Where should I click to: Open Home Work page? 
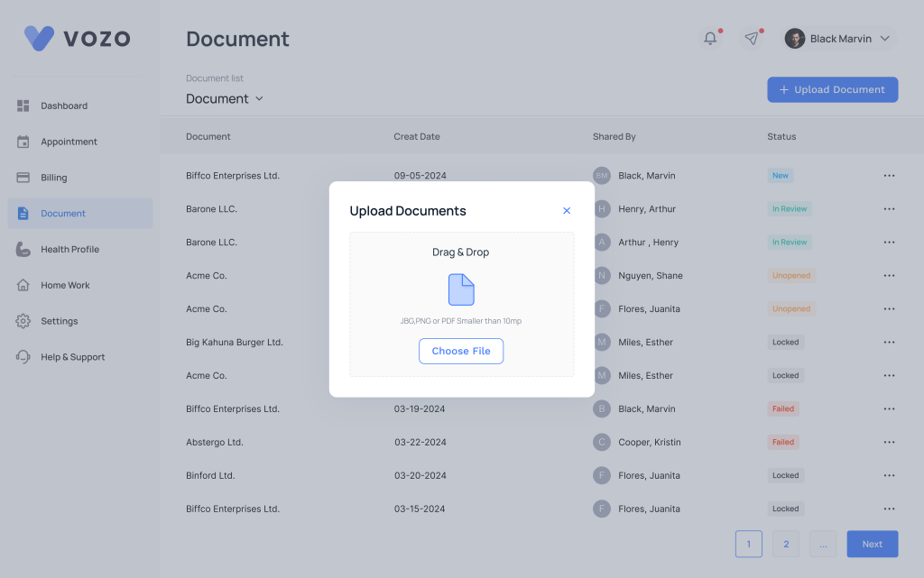(x=65, y=285)
